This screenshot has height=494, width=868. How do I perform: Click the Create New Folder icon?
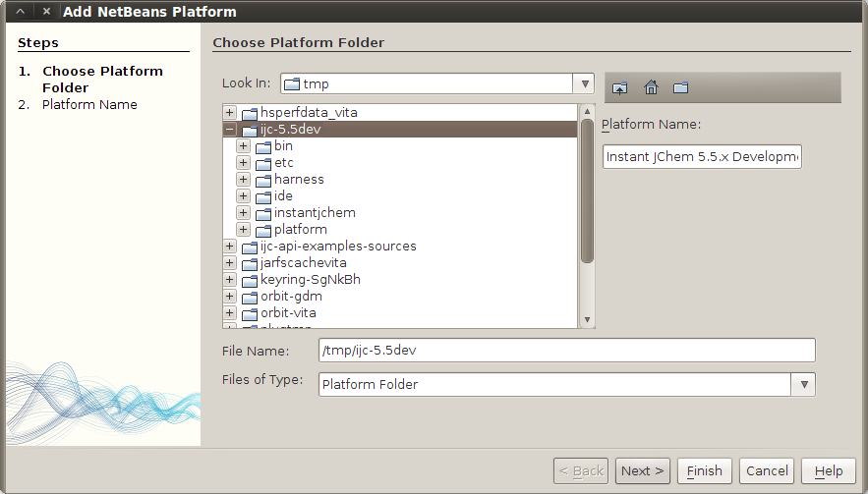681,87
